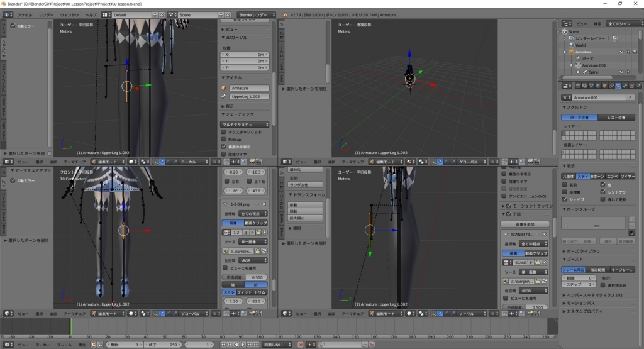Click the Armature object icon in outliner
Image resolution: width=644 pixels, height=349 pixels.
tap(571, 52)
